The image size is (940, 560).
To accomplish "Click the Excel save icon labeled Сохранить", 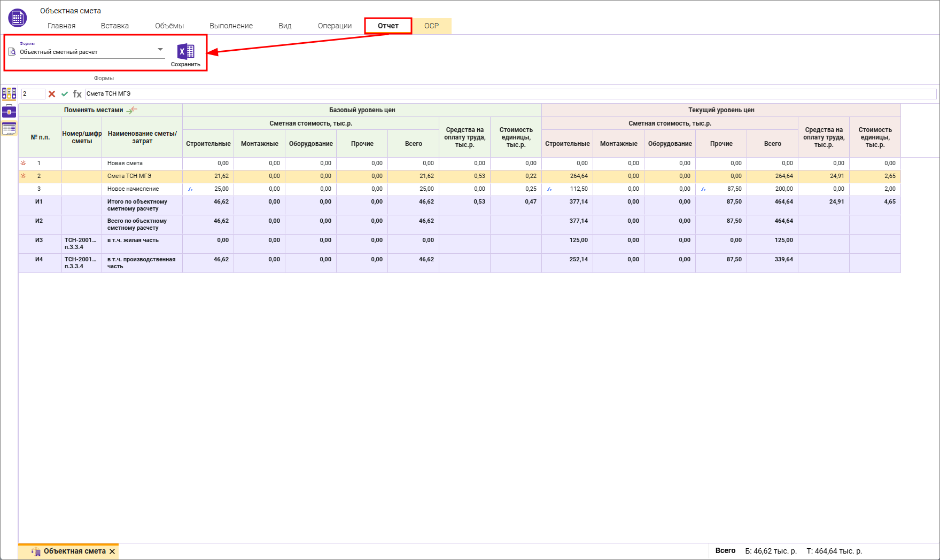I will click(x=185, y=52).
